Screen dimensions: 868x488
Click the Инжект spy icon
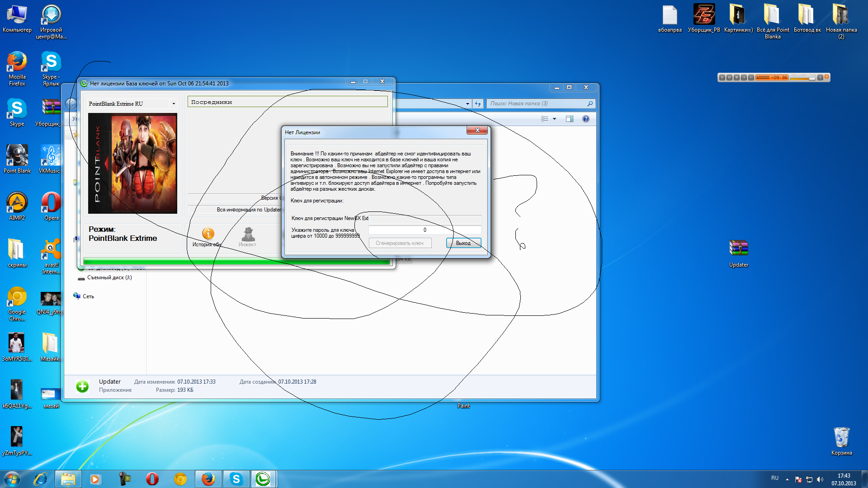click(x=248, y=235)
